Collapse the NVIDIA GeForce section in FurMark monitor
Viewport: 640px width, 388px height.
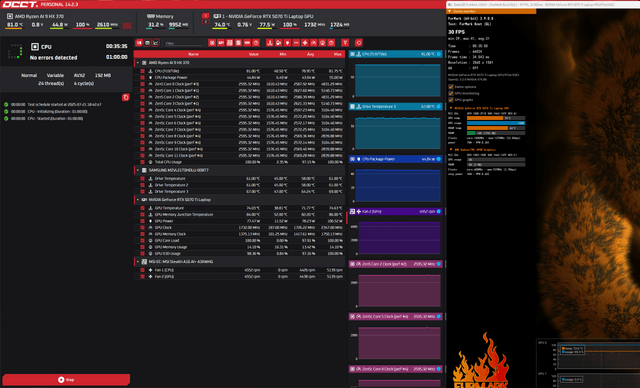[451, 108]
